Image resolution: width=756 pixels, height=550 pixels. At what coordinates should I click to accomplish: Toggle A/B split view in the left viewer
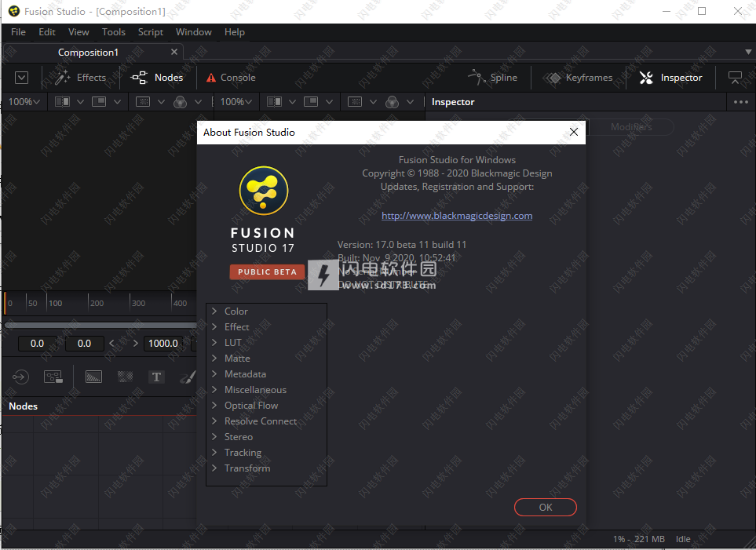[62, 102]
